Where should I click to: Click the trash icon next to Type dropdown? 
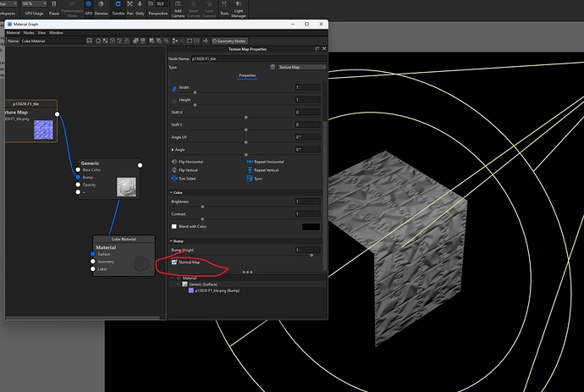tap(273, 67)
